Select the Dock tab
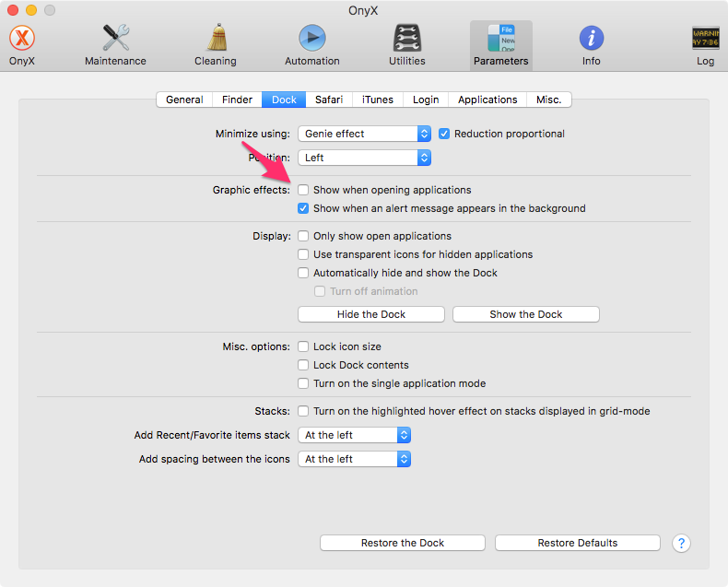The image size is (728, 587). 284,100
